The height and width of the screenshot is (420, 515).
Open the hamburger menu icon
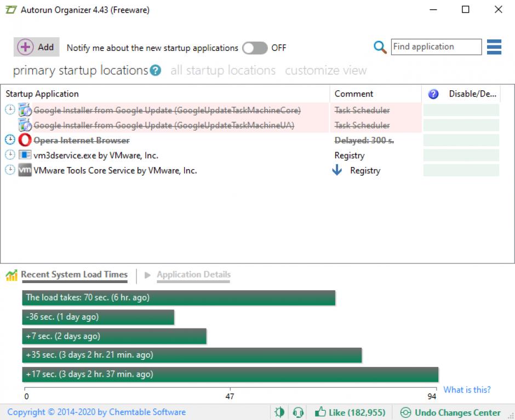click(x=494, y=47)
